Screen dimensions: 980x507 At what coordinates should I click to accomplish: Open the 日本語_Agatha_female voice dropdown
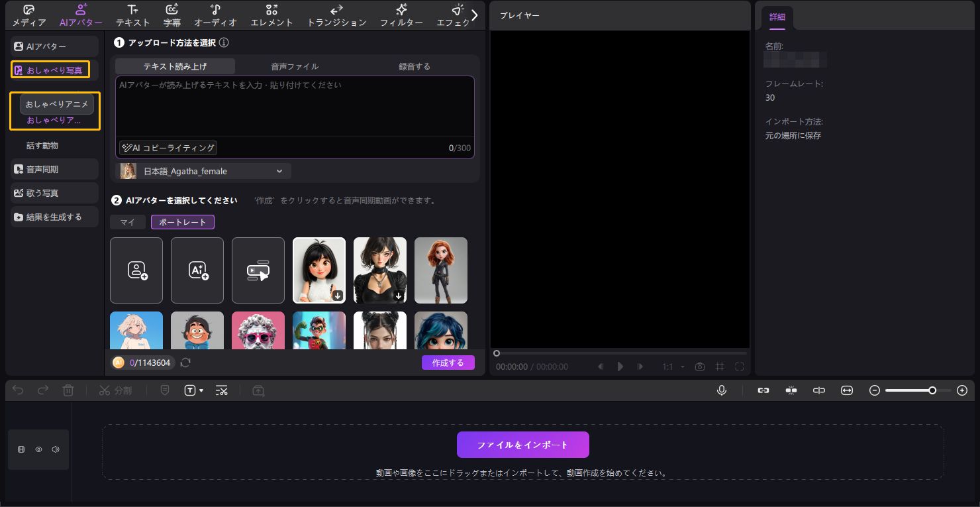[204, 171]
